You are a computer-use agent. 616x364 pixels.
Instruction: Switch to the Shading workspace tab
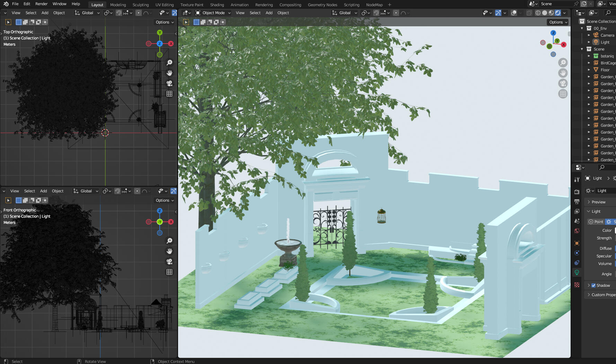[217, 5]
